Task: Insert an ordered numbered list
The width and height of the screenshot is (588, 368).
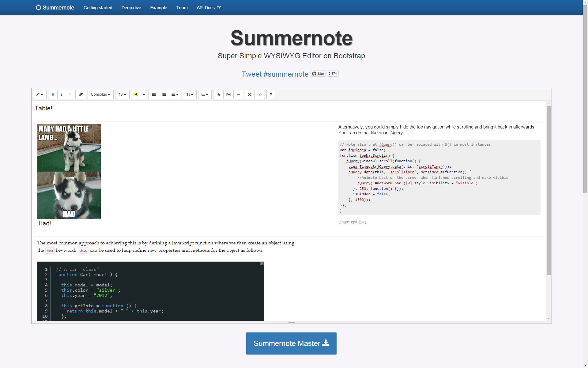Action: (x=164, y=94)
